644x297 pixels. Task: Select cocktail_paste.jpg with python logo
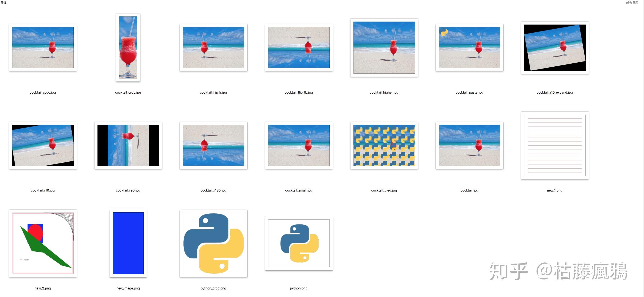tap(469, 47)
